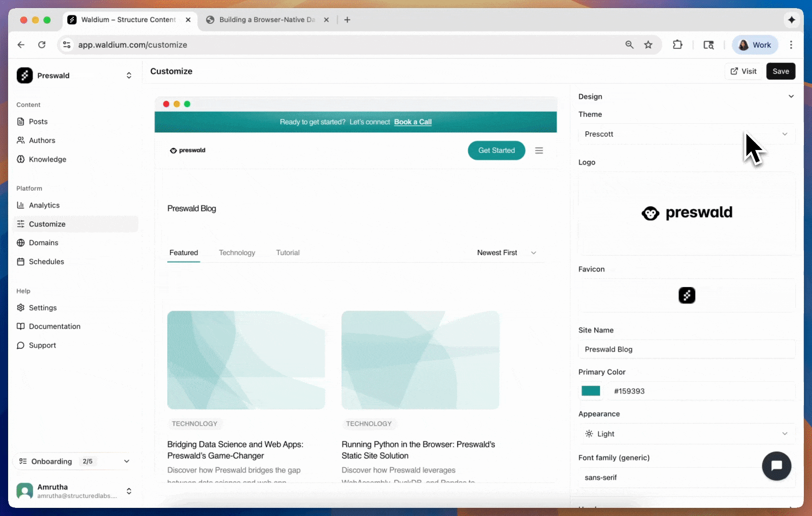Click the Preswald favicon image
Image resolution: width=812 pixels, height=516 pixels.
[x=686, y=295]
